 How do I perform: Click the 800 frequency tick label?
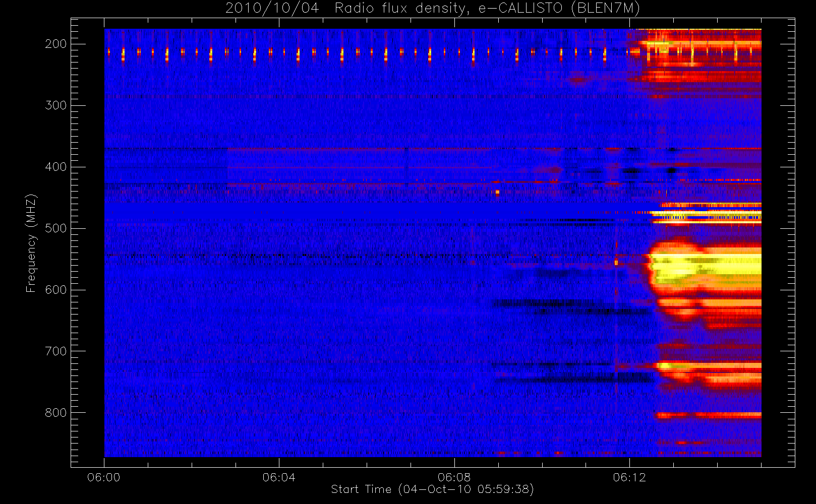(x=56, y=413)
